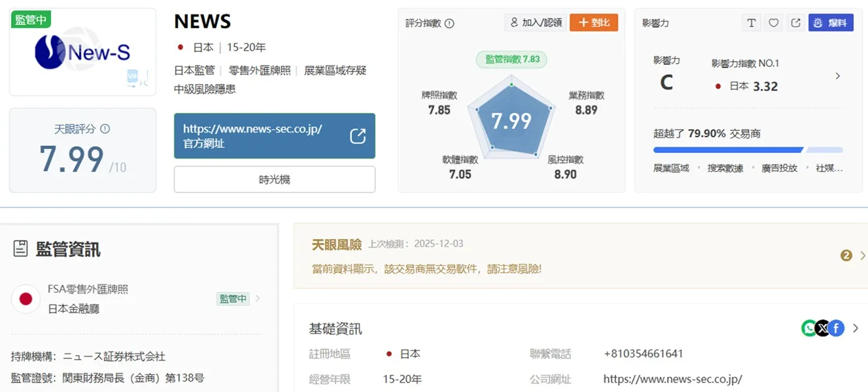The image size is (868, 392).
Task: Click 搜索數據 under progress bar
Action: tap(725, 168)
